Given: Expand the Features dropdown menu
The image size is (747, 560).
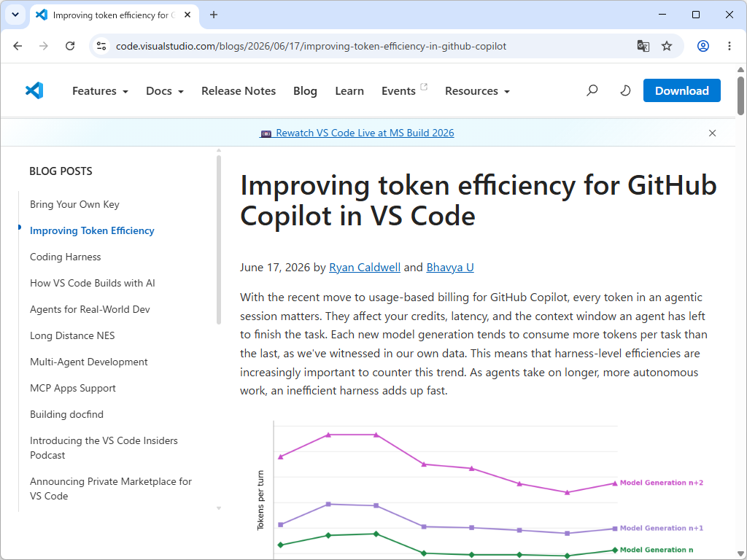Looking at the screenshot, I should (x=100, y=91).
